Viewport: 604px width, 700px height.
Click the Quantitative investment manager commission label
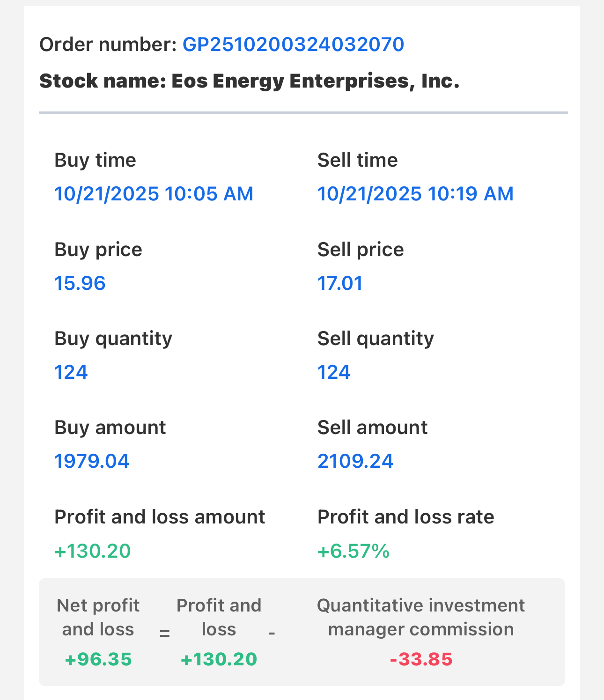pyautogui.click(x=420, y=617)
